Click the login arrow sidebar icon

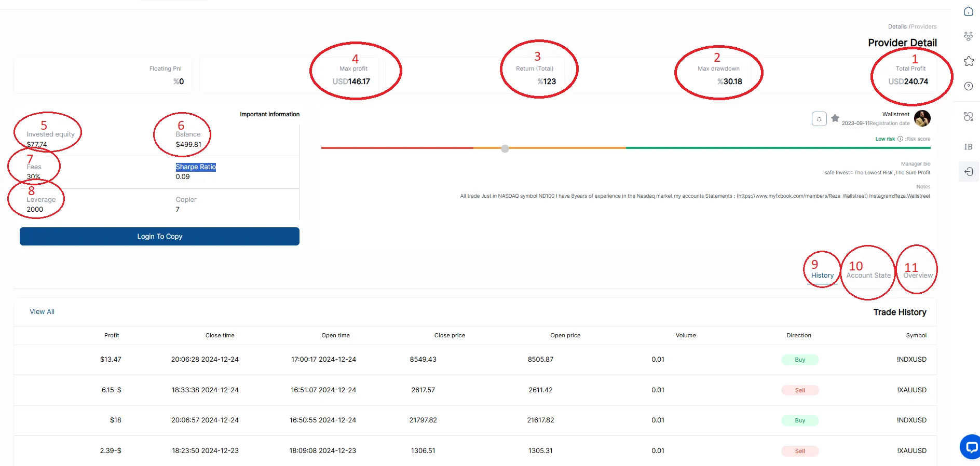coord(968,172)
